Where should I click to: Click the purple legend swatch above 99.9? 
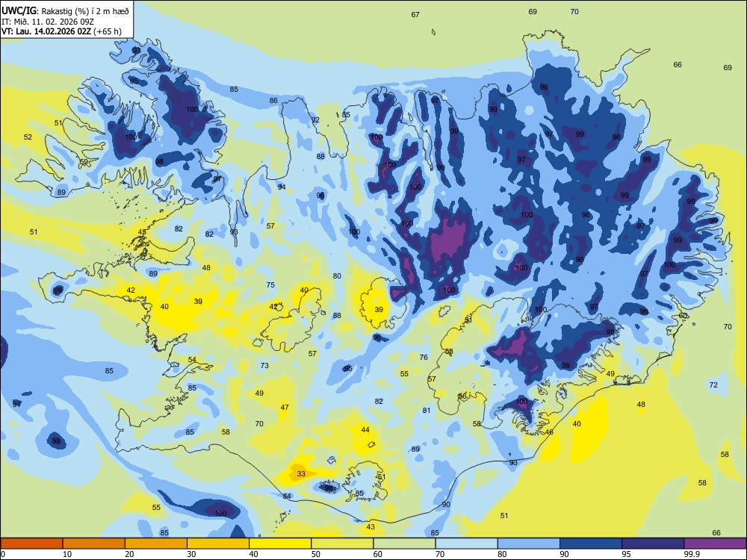pos(715,544)
